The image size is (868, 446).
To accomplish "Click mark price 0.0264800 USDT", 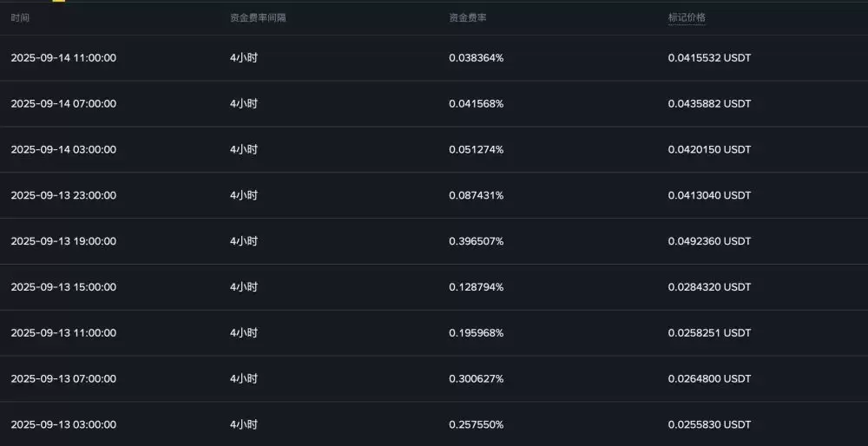I will [x=709, y=379].
